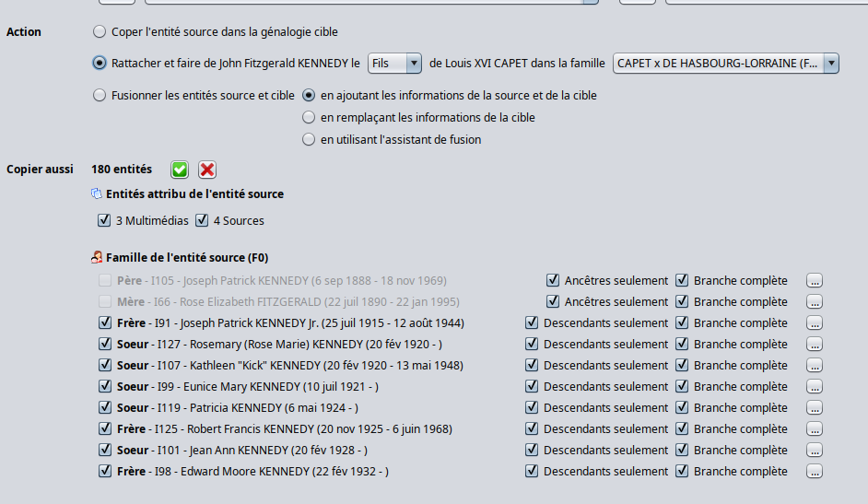
Task: Open ellipsis options for Père Joseph Patrick KENNEDY
Action: 814,281
